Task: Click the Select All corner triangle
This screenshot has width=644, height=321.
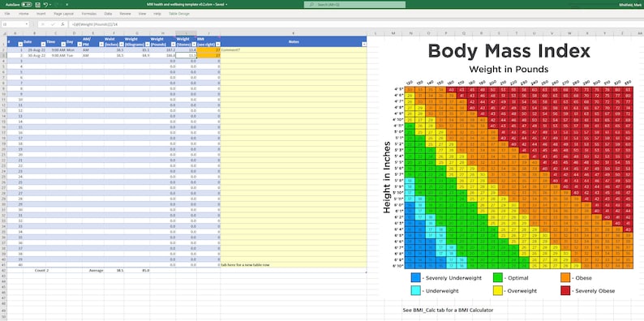Action: point(4,33)
